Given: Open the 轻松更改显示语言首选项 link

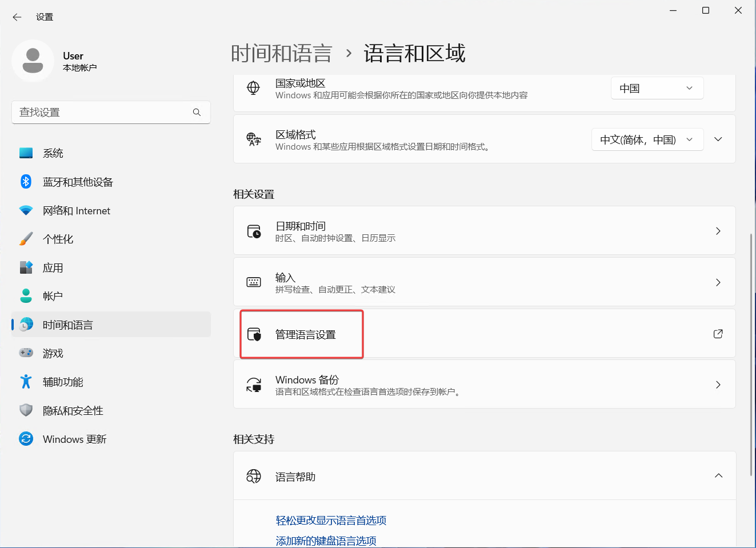Looking at the screenshot, I should point(331,520).
